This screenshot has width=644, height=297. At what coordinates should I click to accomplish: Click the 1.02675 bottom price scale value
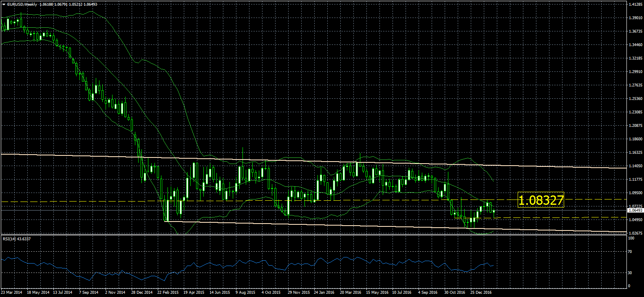pos(635,233)
